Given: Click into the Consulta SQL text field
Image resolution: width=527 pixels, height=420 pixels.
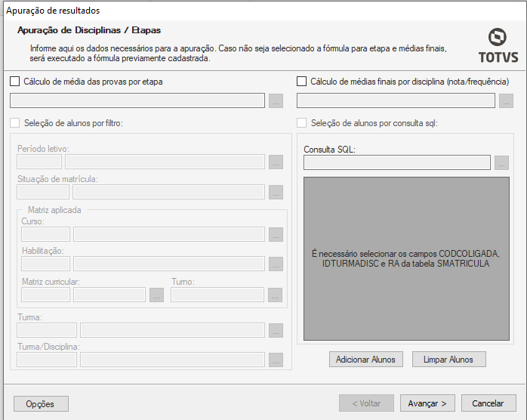Looking at the screenshot, I should [x=396, y=162].
